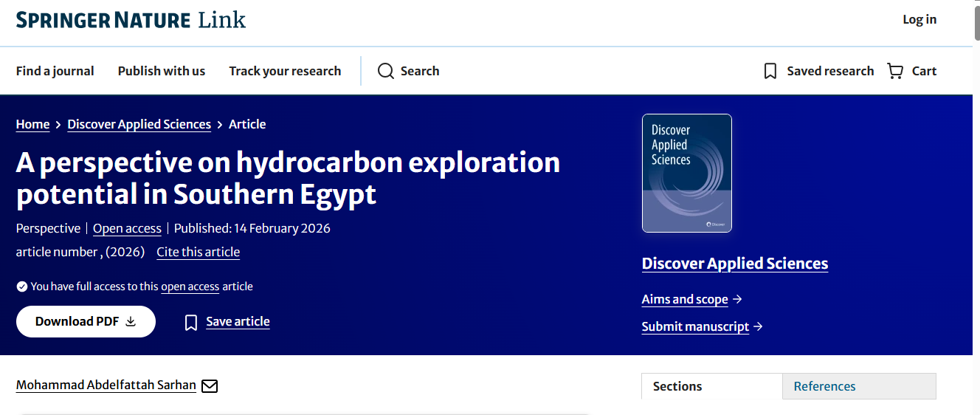Viewport: 980px width, 415px height.
Task: Open the Publish with us menu
Action: tap(162, 71)
